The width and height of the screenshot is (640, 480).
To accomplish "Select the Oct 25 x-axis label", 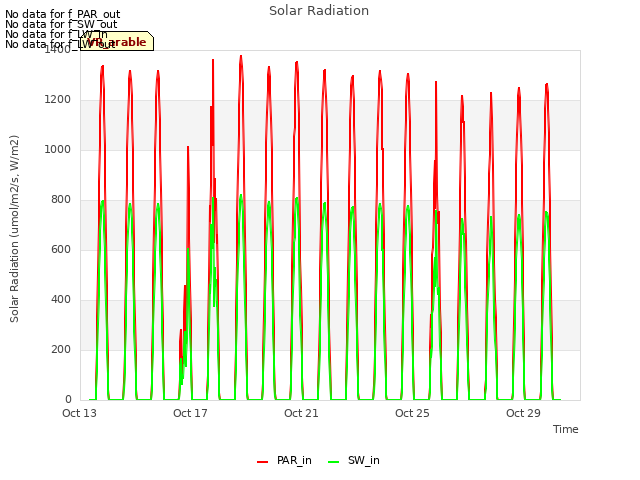I will point(412,413).
